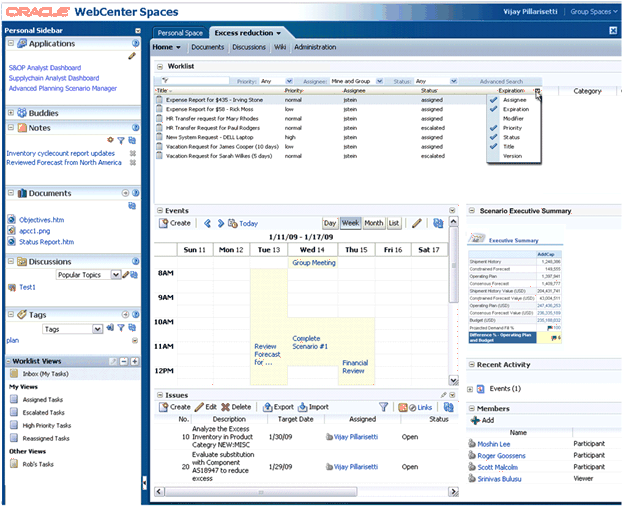
Task: Select Escalated Tasks in Worklist Views
Action: [45, 410]
